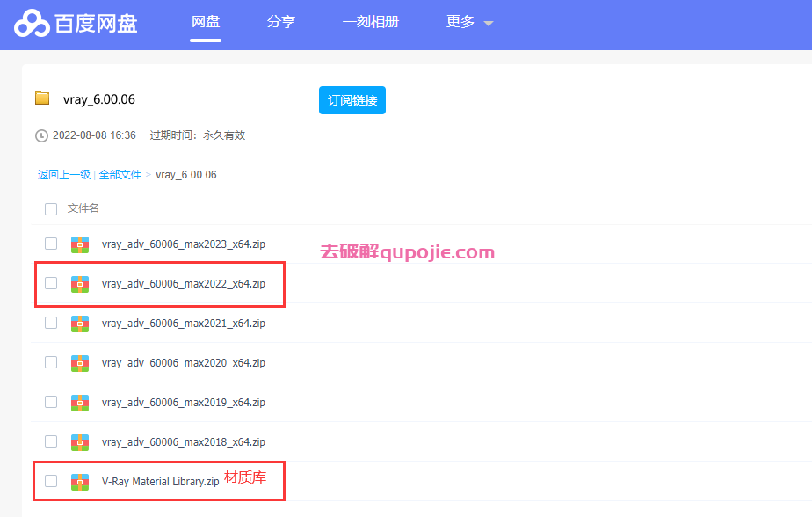Click the clock icon beside 2022-08-08
Viewport: 812px width, 517px height.
(x=41, y=135)
